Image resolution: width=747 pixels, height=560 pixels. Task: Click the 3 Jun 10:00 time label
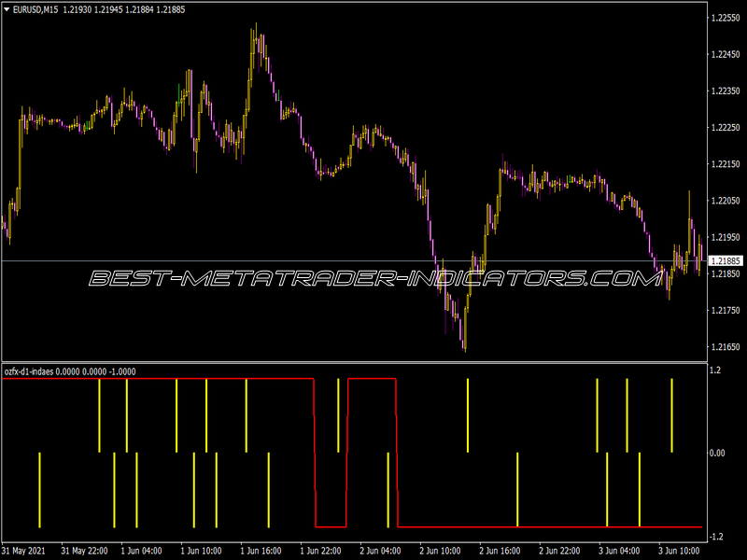coord(679,551)
